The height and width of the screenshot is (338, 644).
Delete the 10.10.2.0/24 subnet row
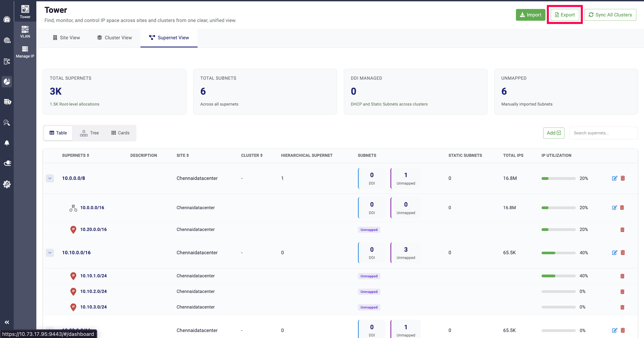click(622, 292)
